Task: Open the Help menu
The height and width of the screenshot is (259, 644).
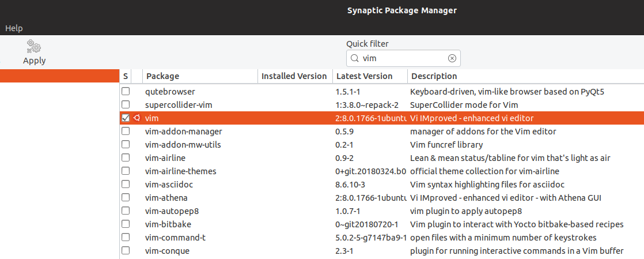Action: click(x=14, y=28)
